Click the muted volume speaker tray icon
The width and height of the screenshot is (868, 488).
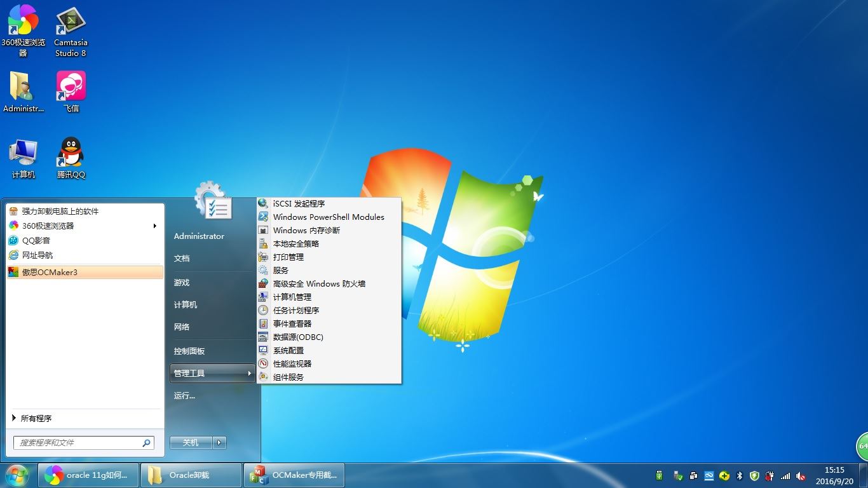click(801, 476)
